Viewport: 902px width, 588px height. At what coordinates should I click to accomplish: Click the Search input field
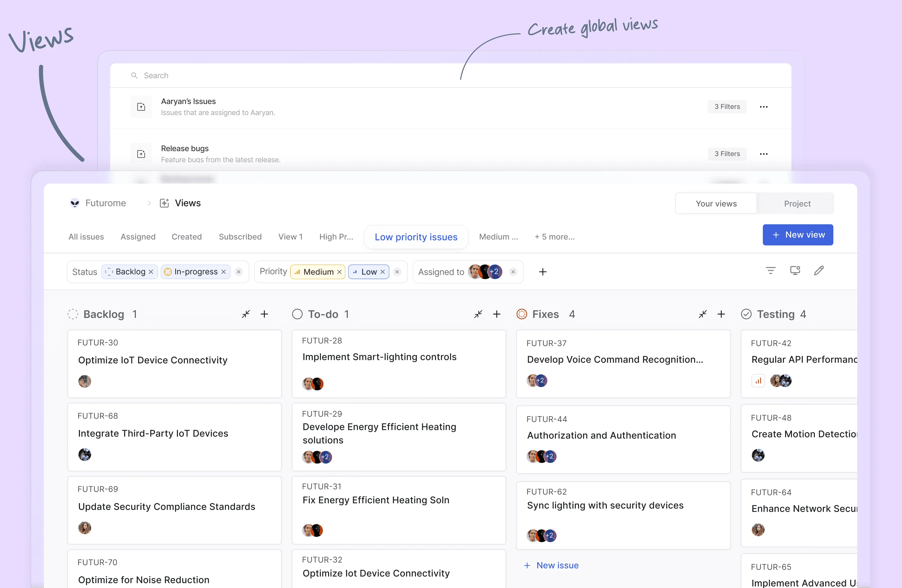click(451, 75)
